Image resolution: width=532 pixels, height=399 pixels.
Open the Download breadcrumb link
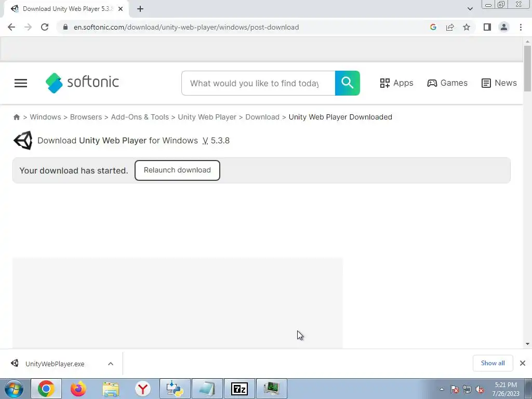coord(262,117)
